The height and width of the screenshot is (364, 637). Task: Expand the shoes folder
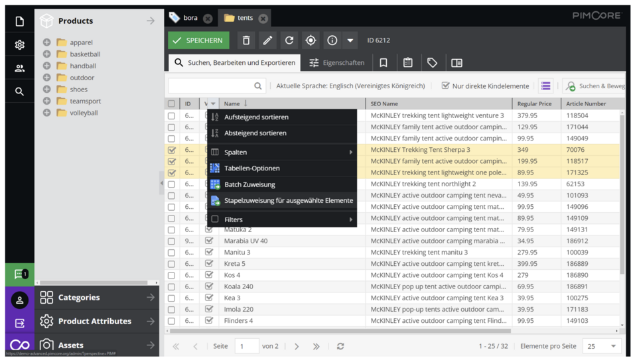tap(46, 90)
